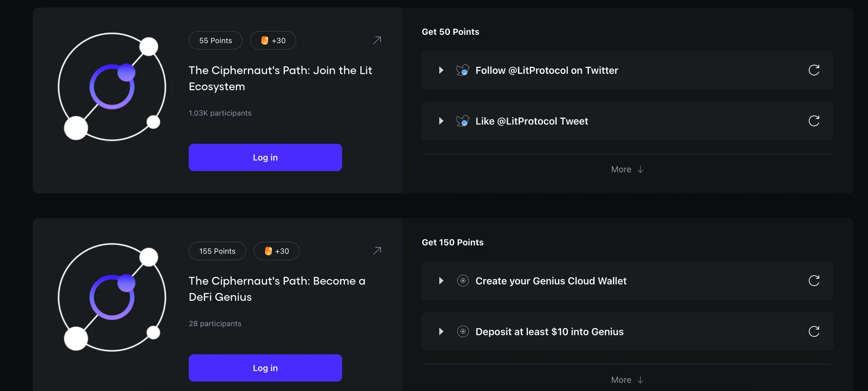Image resolution: width=868 pixels, height=391 pixels.
Task: Log in to the Lit Ecosystem quest
Action: tap(265, 157)
